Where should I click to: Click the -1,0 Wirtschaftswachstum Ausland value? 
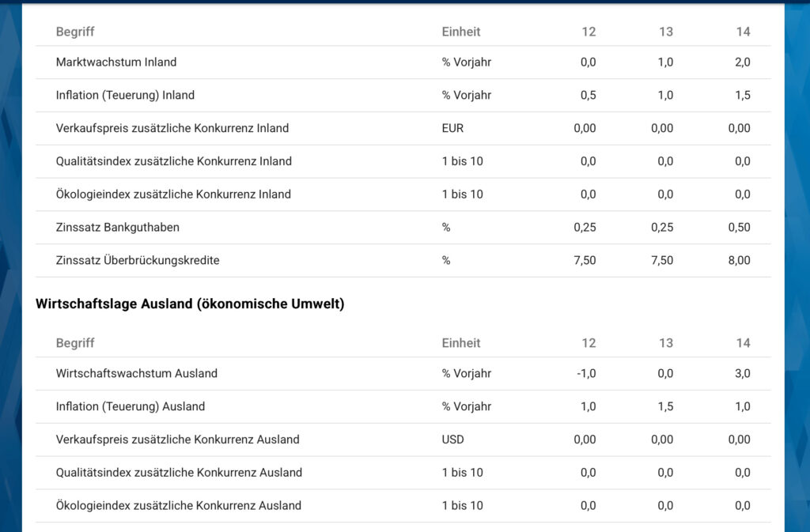click(x=586, y=374)
